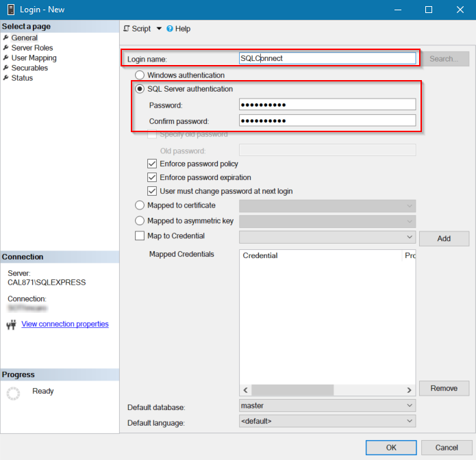Close the Login - New window
476x460 pixels.
pos(460,10)
